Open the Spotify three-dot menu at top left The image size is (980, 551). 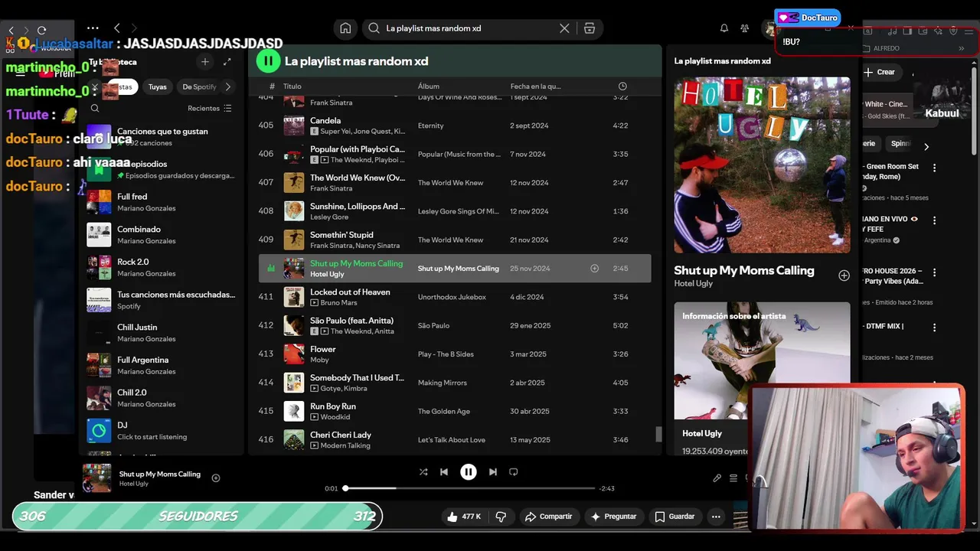(93, 28)
